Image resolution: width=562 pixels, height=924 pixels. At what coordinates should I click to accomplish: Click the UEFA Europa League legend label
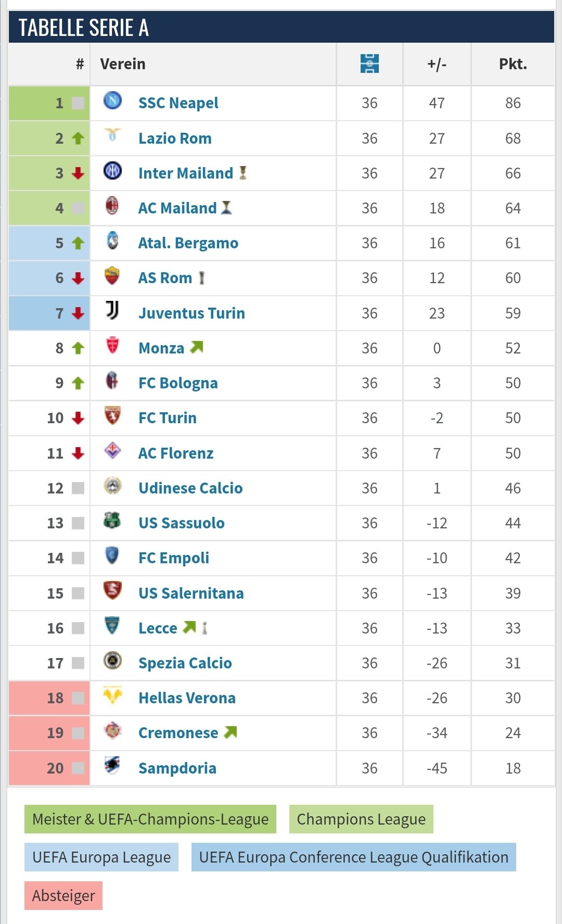coord(101,857)
